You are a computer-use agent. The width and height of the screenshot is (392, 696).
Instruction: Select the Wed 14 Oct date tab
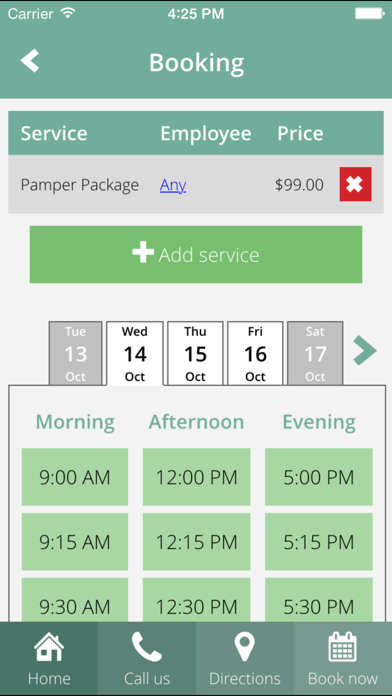click(135, 353)
